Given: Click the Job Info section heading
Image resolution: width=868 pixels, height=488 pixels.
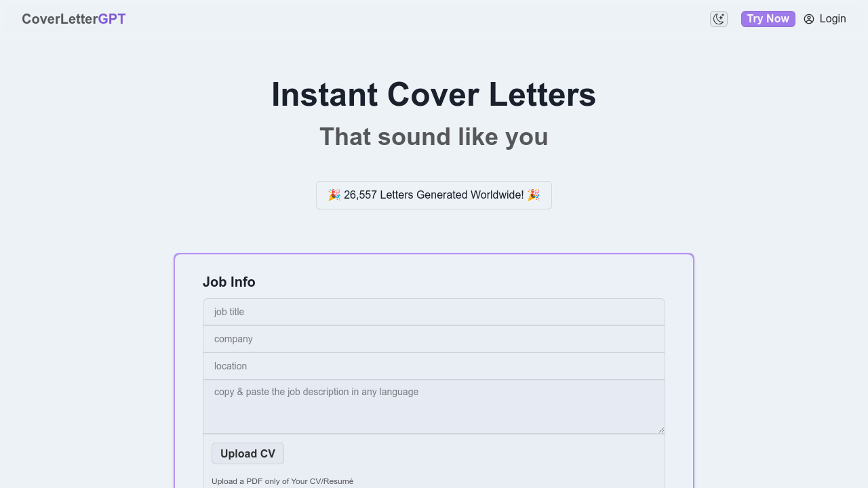Looking at the screenshot, I should point(229,282).
